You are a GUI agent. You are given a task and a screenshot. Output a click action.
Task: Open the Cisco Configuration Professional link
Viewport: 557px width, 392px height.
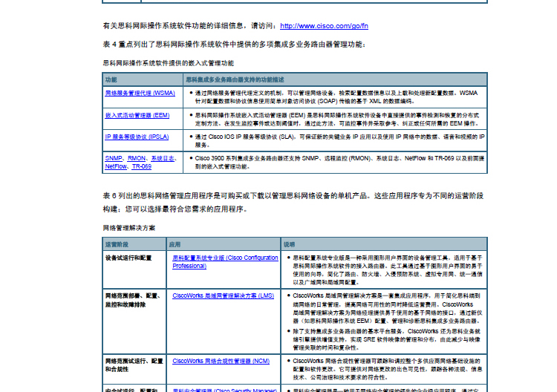[x=225, y=261]
